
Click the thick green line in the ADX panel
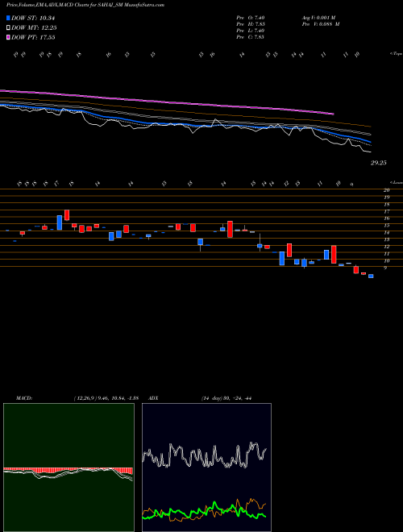point(204,510)
